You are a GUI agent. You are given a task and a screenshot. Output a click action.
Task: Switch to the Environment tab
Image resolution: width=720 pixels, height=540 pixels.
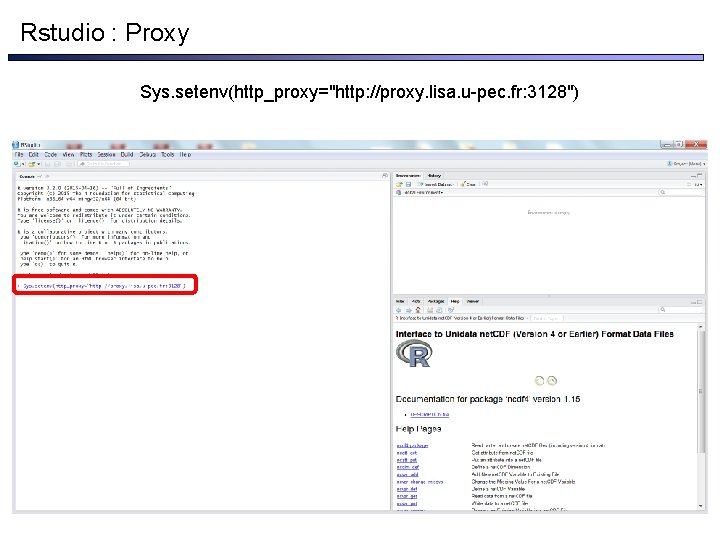click(x=408, y=175)
